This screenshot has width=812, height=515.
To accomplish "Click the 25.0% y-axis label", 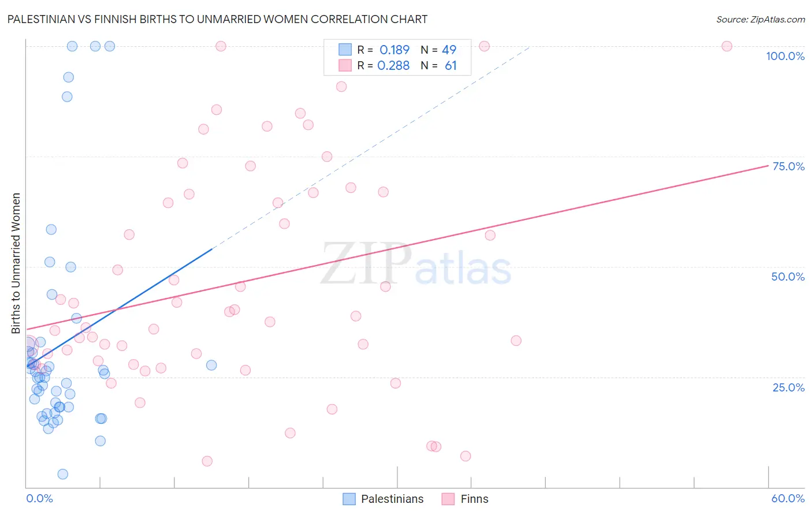I will click(x=788, y=387).
